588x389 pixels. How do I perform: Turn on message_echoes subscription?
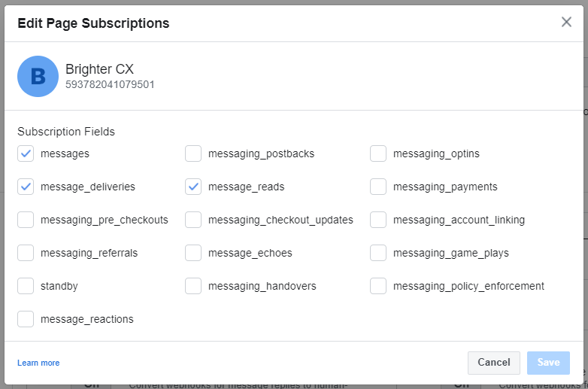(193, 253)
